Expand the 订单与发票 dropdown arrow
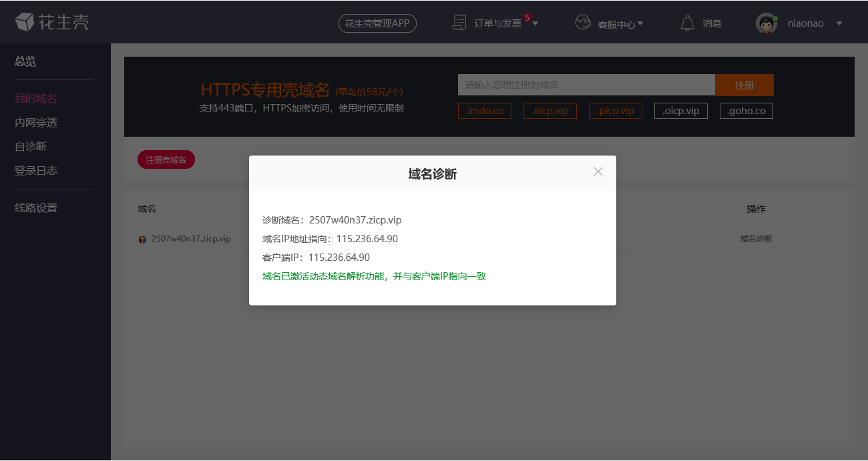Screen dimensions: 868x461 pyautogui.click(x=534, y=23)
